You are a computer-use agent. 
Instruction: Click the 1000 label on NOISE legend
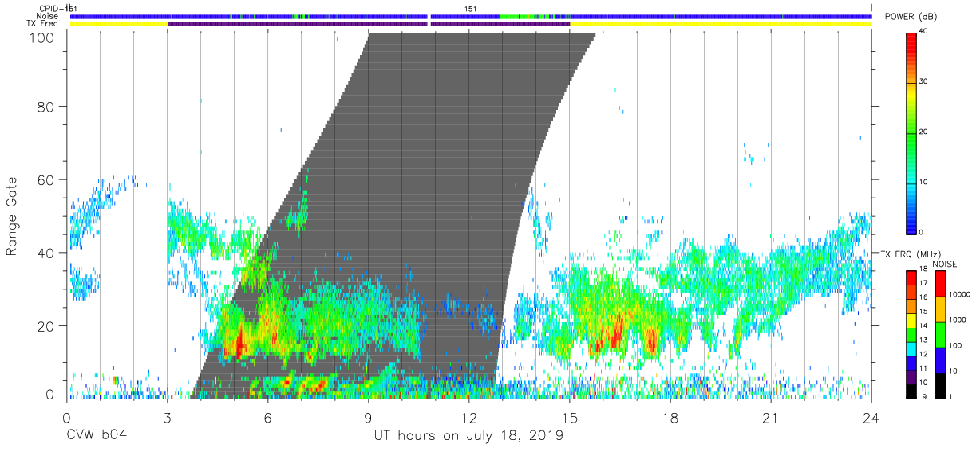pos(956,320)
